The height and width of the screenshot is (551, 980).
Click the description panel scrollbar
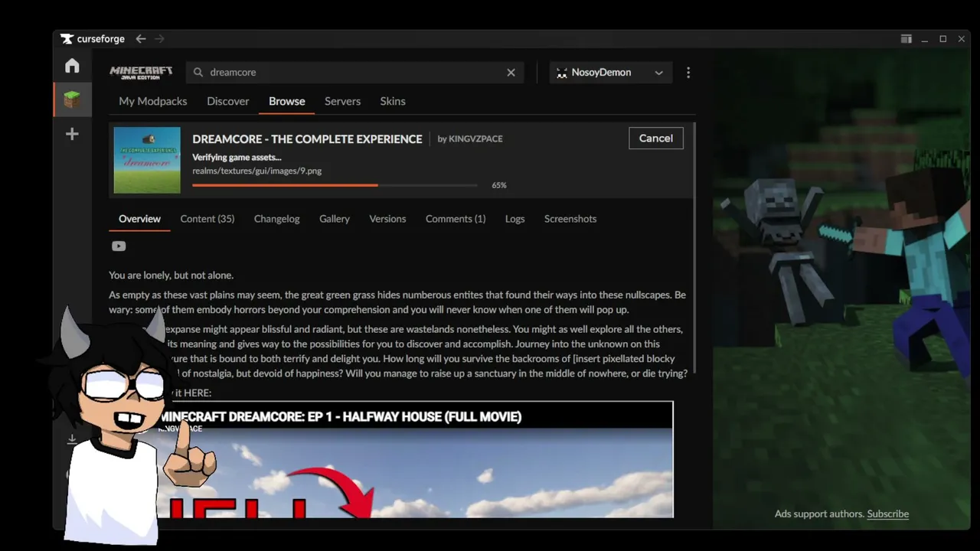[x=694, y=249]
